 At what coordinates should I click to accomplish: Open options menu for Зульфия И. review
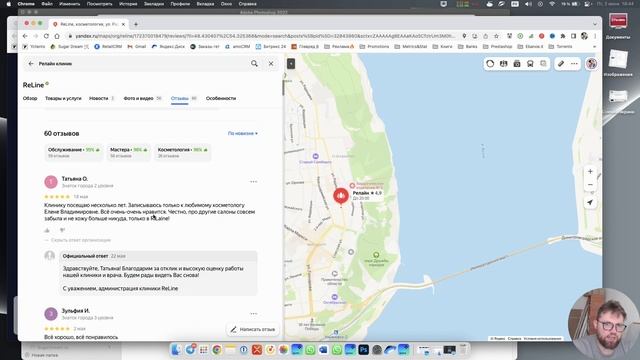coord(253,313)
